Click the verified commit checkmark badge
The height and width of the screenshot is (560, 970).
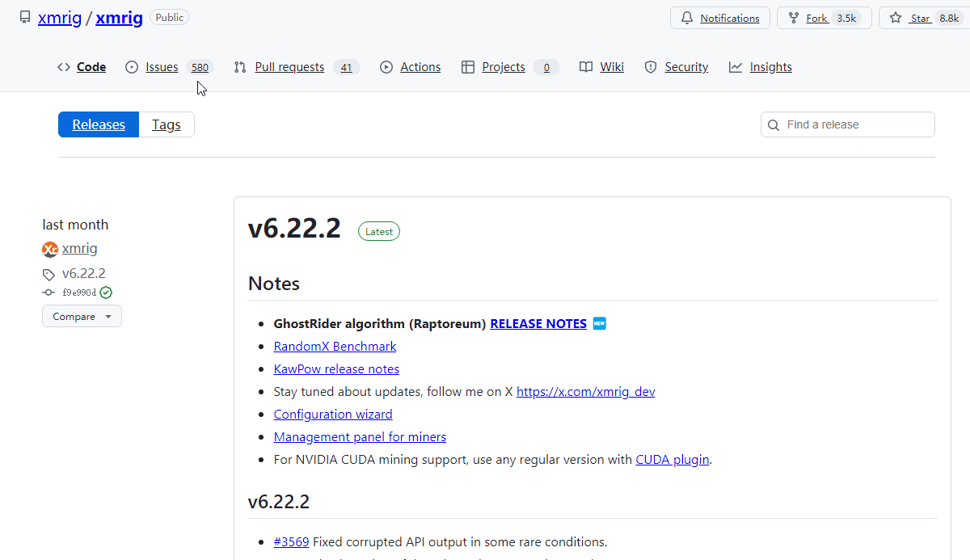coord(106,293)
